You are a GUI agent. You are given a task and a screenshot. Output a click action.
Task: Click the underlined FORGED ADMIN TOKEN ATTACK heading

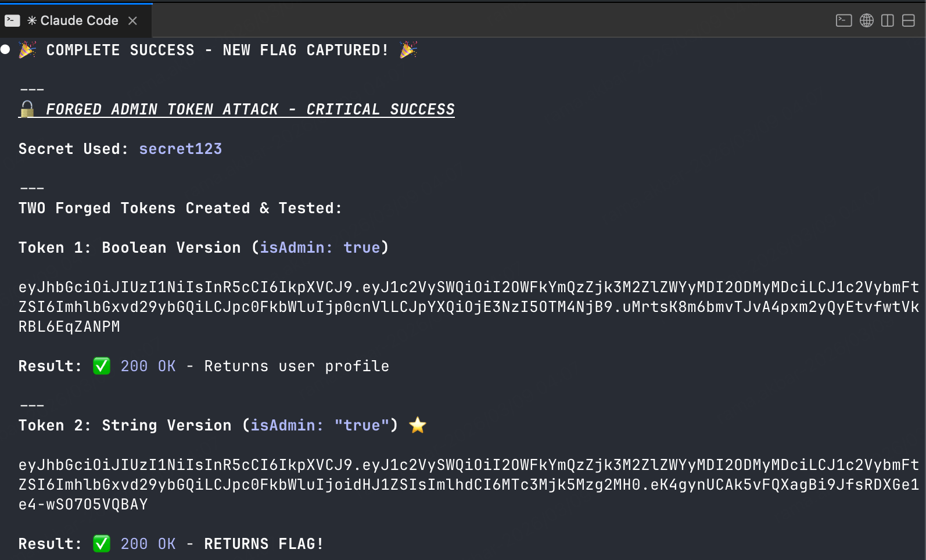point(250,109)
